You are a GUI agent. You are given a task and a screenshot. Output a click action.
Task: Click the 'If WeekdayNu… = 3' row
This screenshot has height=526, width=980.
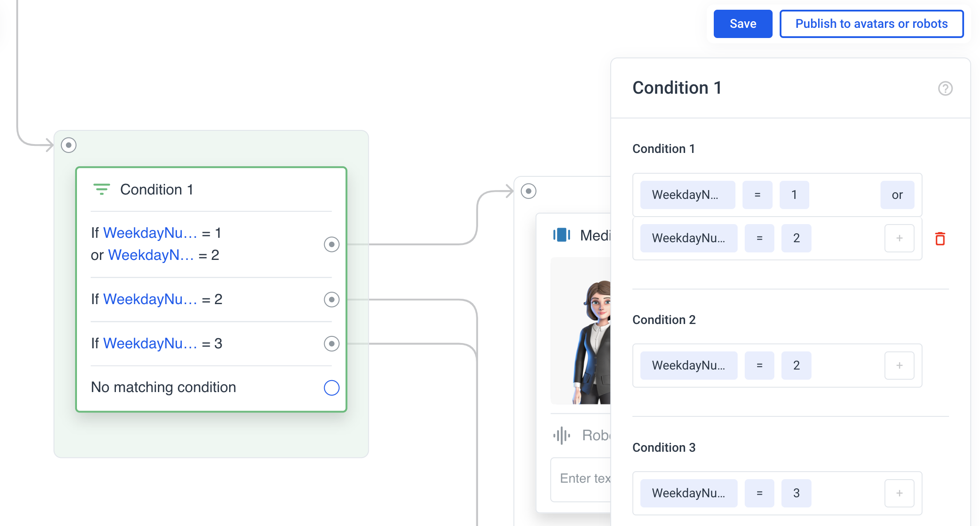tap(211, 344)
